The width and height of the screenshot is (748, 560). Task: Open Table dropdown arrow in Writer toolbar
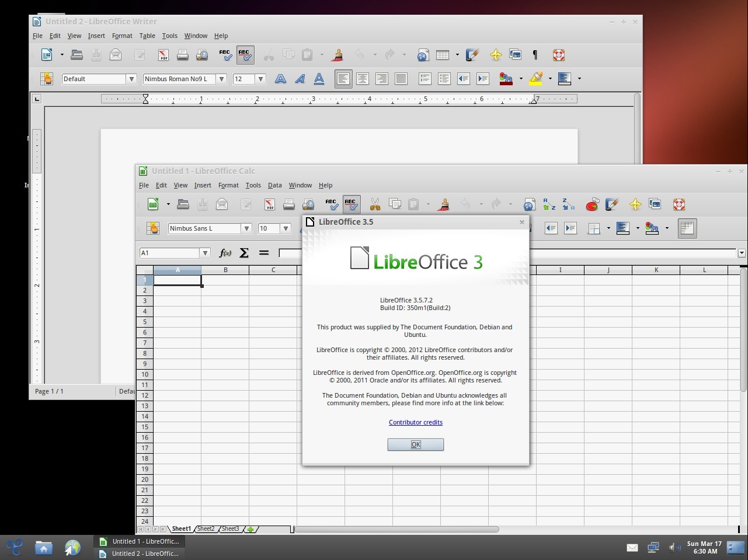(457, 55)
